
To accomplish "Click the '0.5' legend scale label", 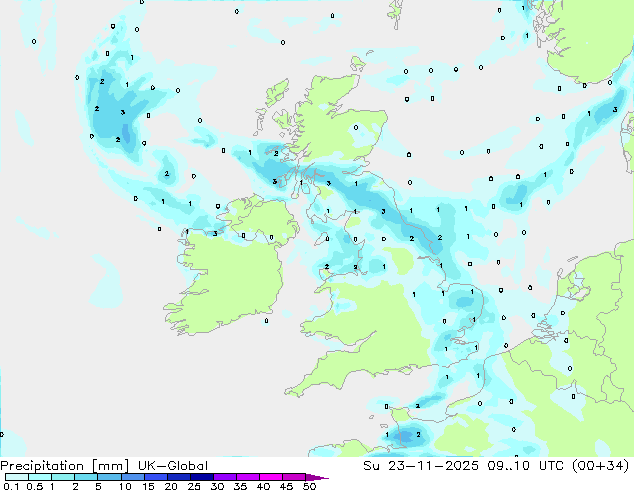I will 35,486.
